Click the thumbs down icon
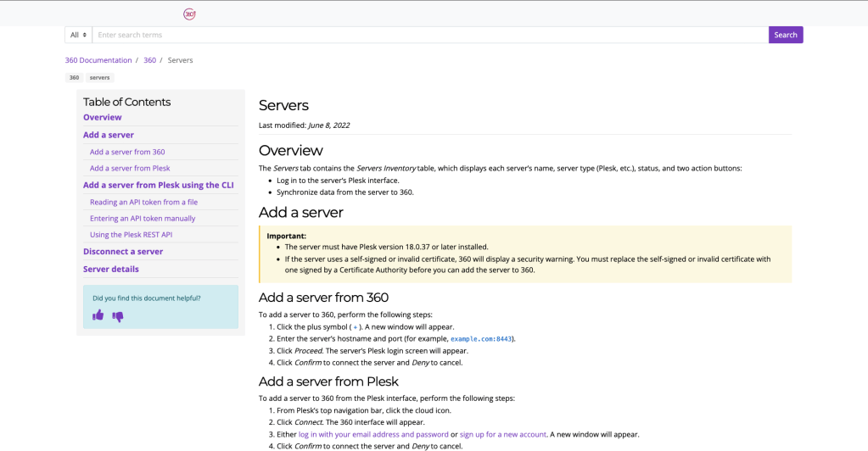868x451 pixels. [118, 316]
